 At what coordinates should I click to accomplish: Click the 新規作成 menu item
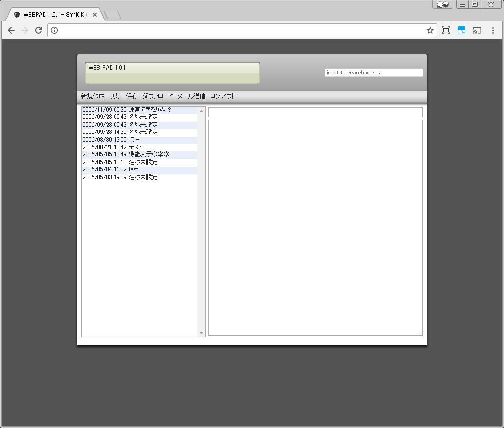point(93,96)
